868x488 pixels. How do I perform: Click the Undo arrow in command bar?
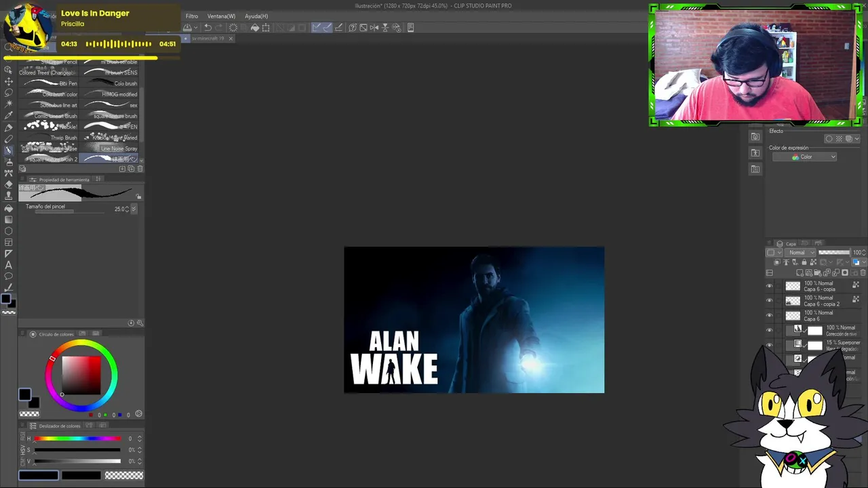[208, 28]
